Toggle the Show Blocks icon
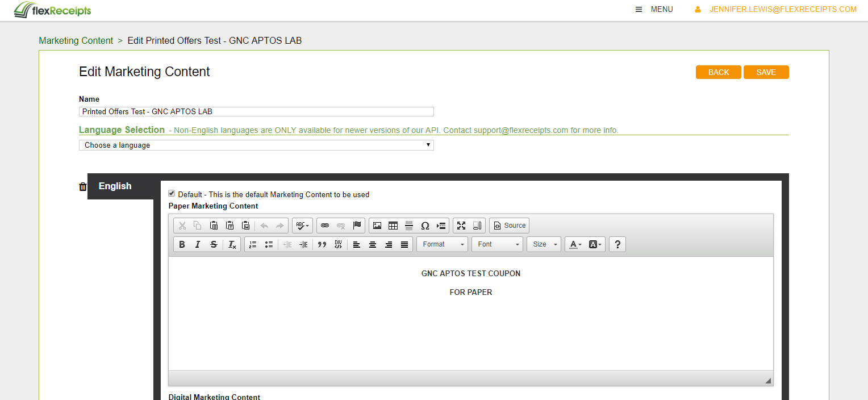The height and width of the screenshot is (400, 868). click(477, 226)
